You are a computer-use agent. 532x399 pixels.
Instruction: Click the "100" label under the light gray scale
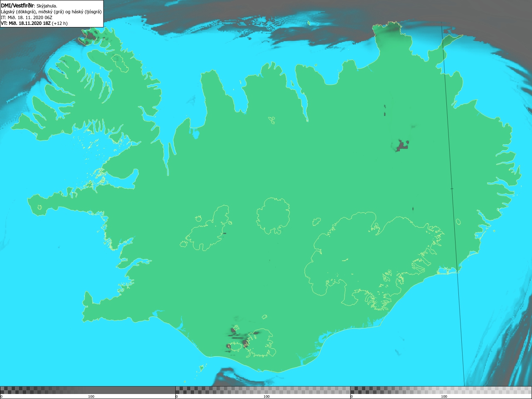point(444,397)
